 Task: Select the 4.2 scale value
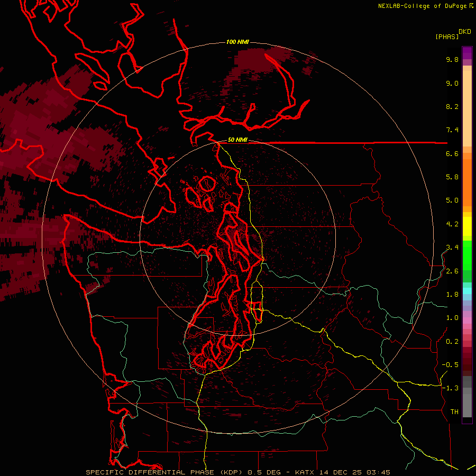tap(452, 224)
